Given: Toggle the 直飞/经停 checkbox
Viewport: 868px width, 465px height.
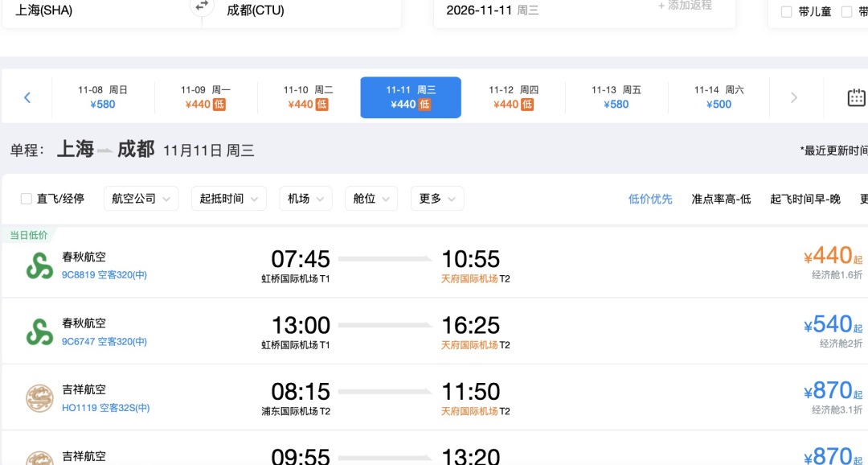Looking at the screenshot, I should tap(26, 199).
